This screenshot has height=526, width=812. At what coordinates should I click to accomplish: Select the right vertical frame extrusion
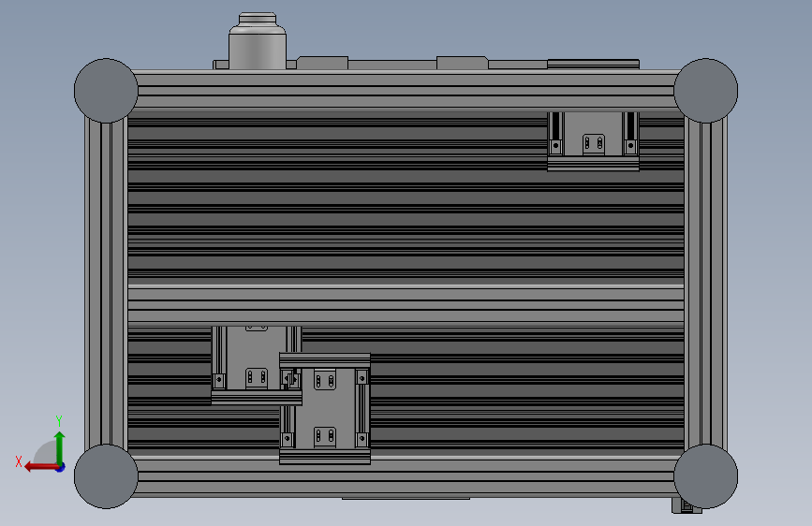click(x=705, y=284)
